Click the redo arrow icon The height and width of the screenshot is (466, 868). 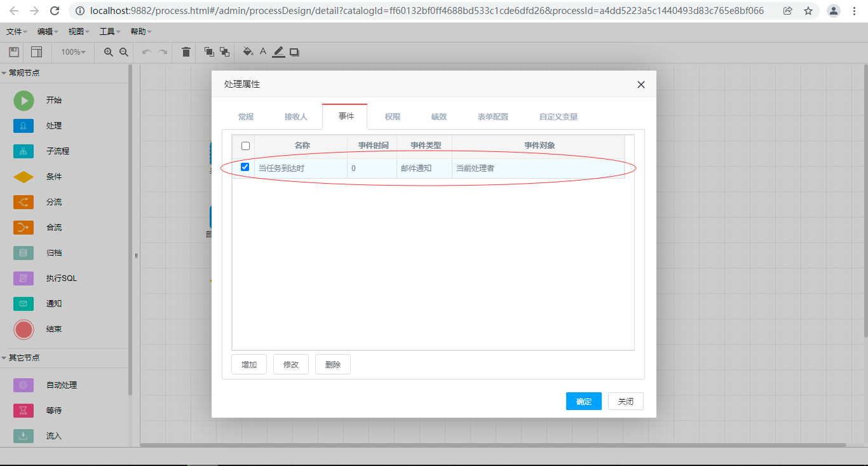pyautogui.click(x=163, y=52)
